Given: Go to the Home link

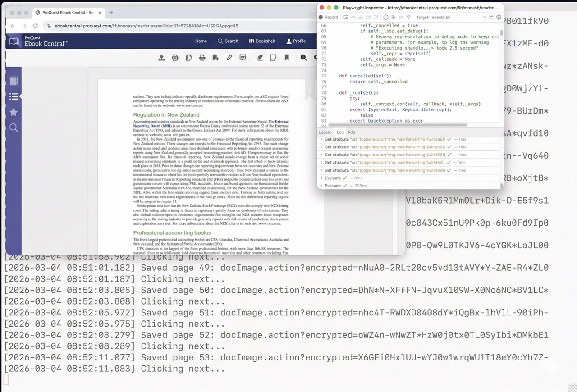Looking at the screenshot, I should [x=201, y=41].
